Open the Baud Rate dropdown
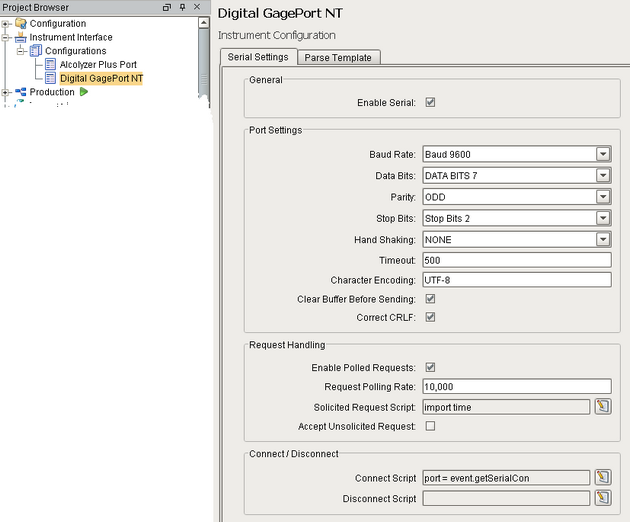 point(602,154)
